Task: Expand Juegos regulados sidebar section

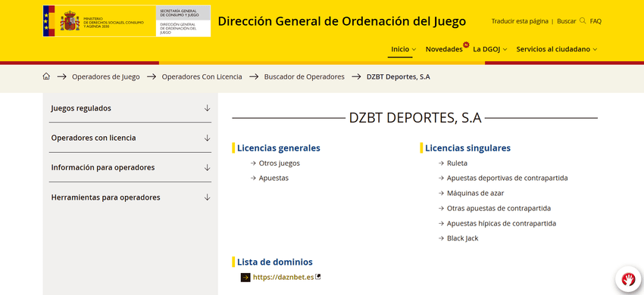Action: [x=130, y=108]
